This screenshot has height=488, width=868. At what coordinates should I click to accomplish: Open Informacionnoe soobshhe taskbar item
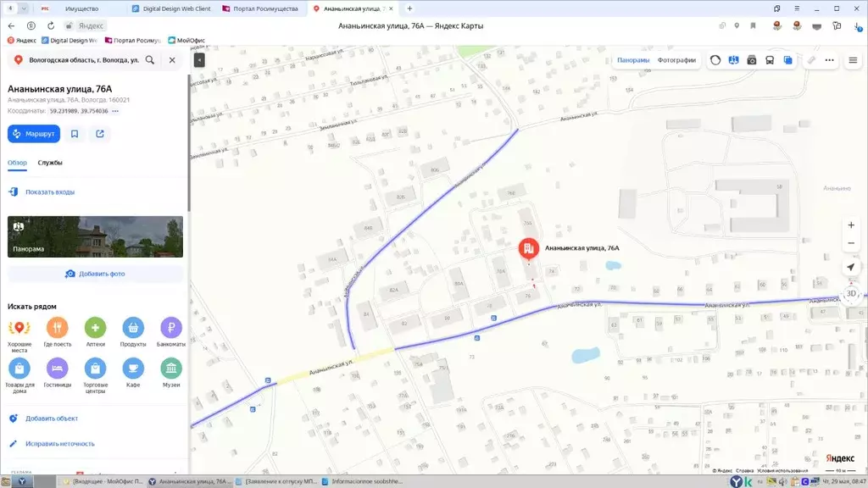(362, 481)
